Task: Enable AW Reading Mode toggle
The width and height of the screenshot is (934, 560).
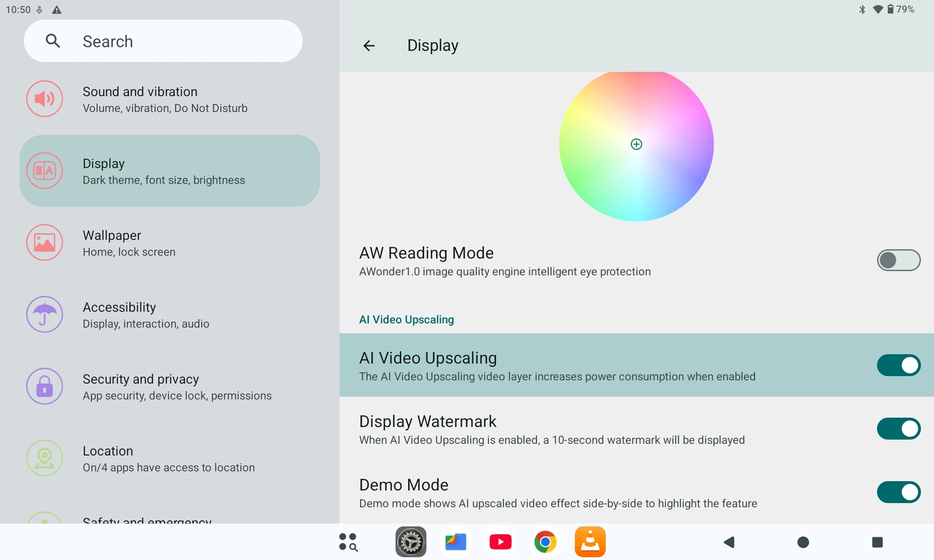Action: pyautogui.click(x=898, y=261)
